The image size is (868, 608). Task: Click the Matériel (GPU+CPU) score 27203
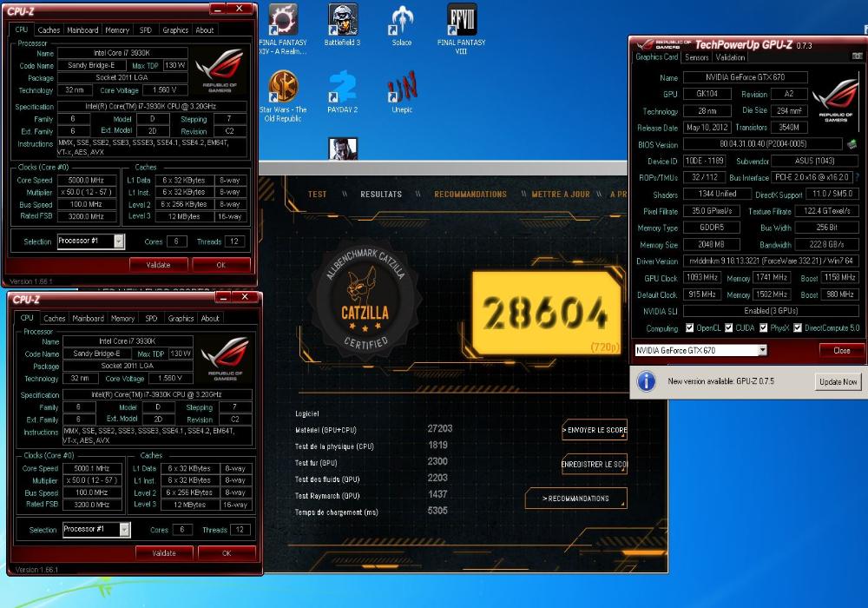pos(440,428)
